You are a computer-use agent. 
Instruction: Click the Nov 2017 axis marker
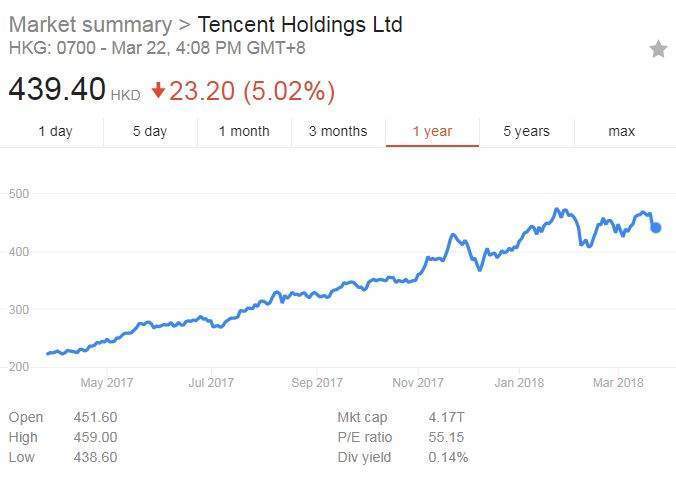click(418, 383)
